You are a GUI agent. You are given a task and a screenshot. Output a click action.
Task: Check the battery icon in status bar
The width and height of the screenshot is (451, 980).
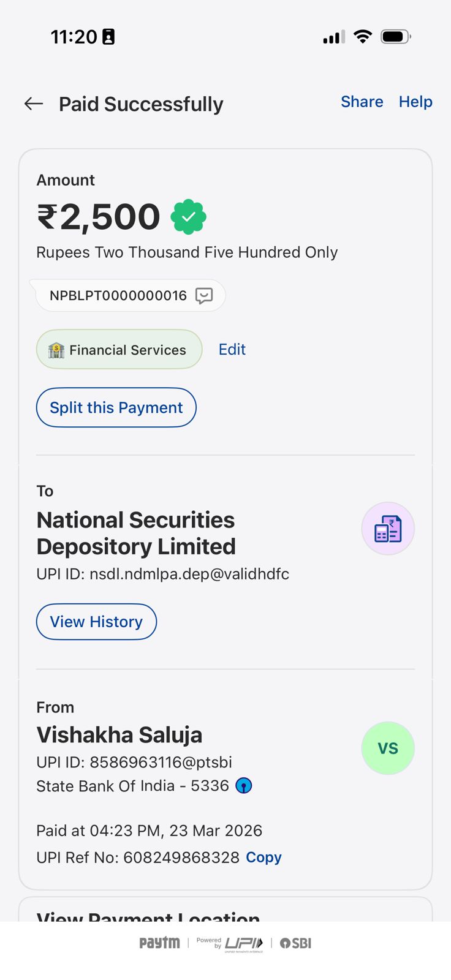coord(395,37)
